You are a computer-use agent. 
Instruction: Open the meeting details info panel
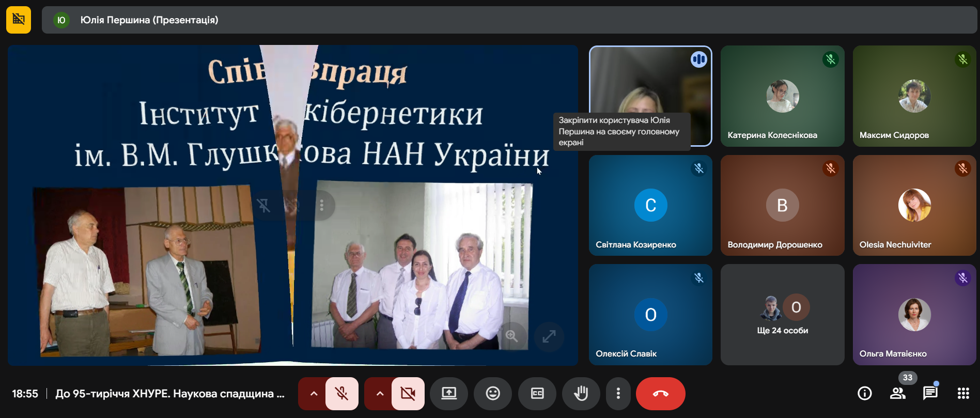[864, 394]
